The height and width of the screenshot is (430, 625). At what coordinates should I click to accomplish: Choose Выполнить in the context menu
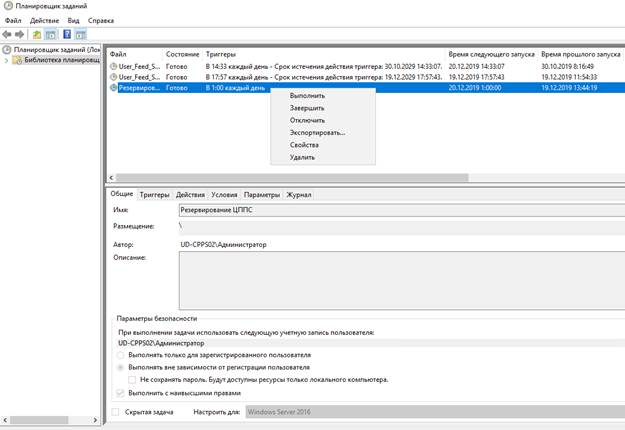click(x=307, y=96)
